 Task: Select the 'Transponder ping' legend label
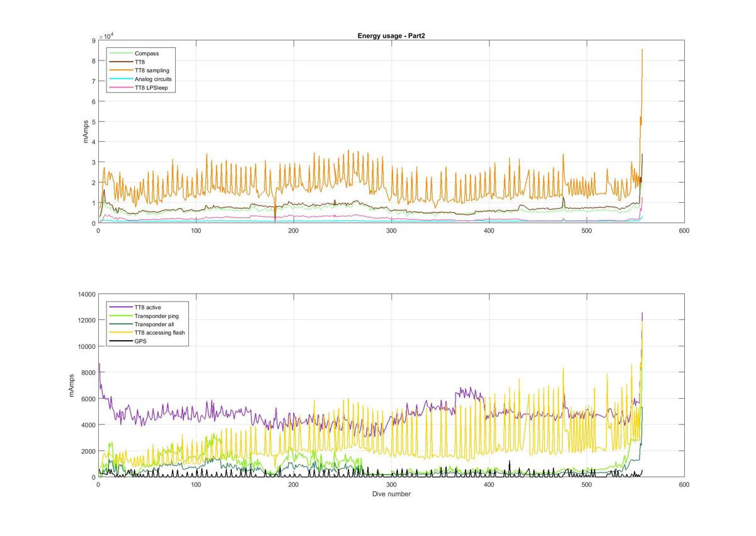[156, 316]
